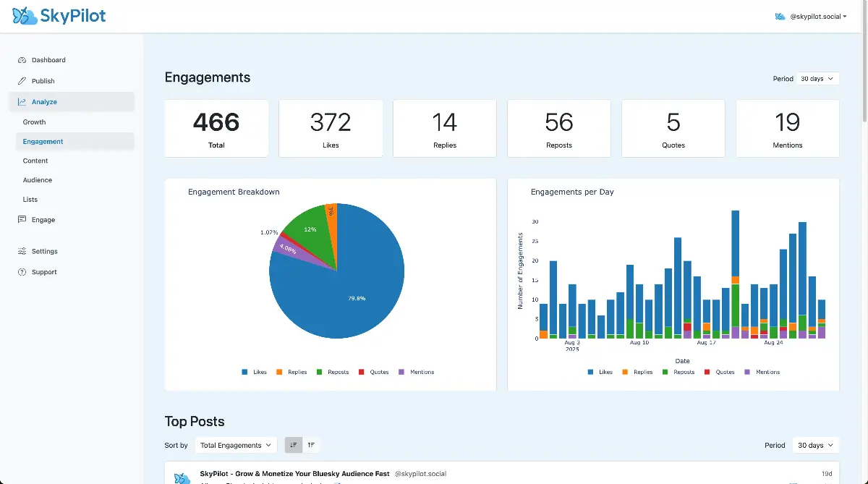Select the Dashboard icon in the sidebar
The height and width of the screenshot is (484, 868).
pos(23,60)
